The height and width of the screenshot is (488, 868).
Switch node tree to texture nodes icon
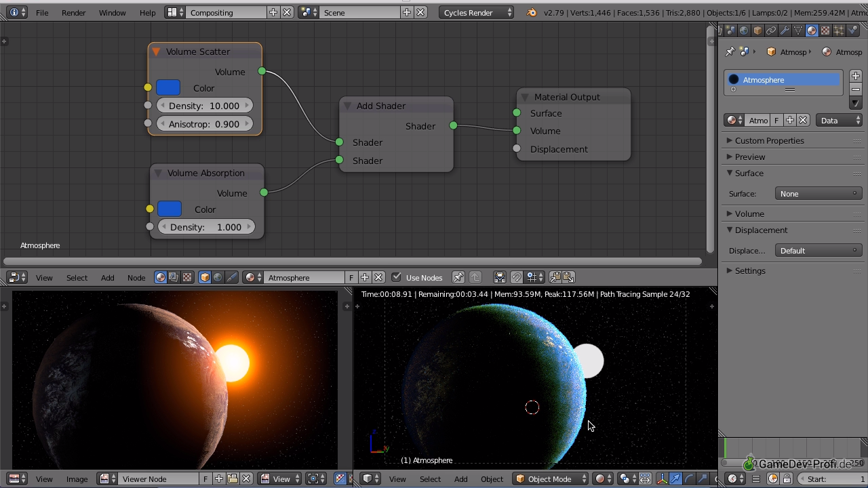187,277
